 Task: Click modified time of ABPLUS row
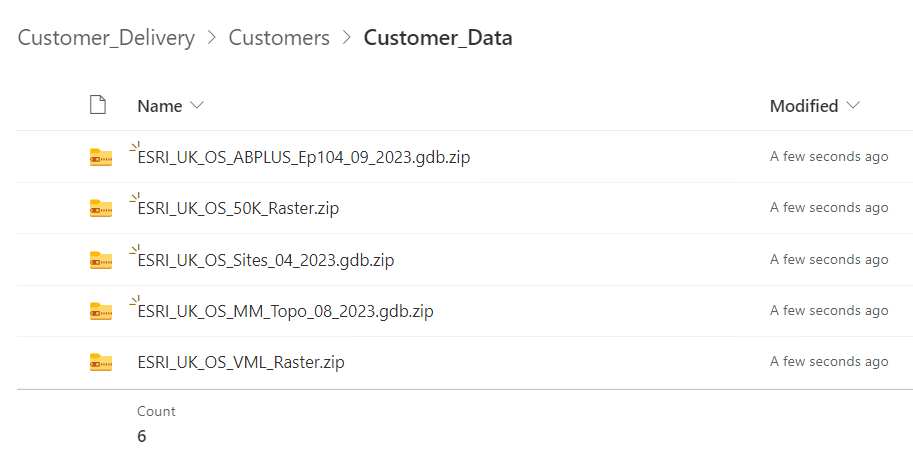coord(828,157)
